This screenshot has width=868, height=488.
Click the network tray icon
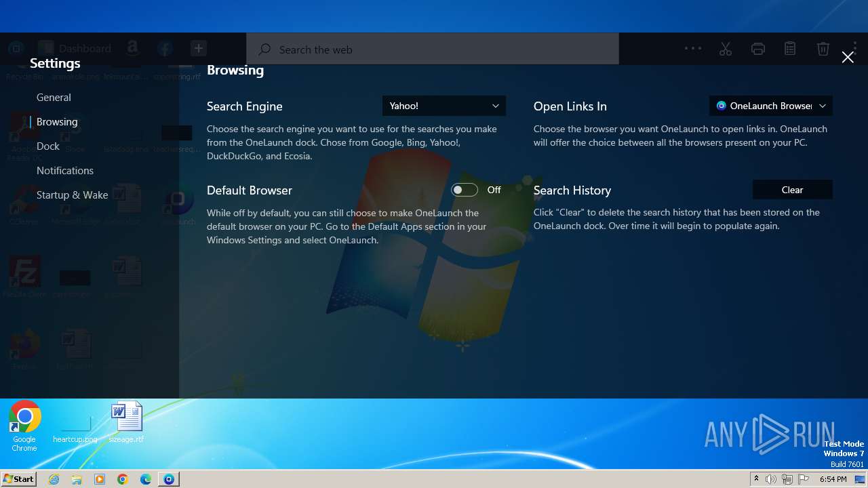click(787, 479)
